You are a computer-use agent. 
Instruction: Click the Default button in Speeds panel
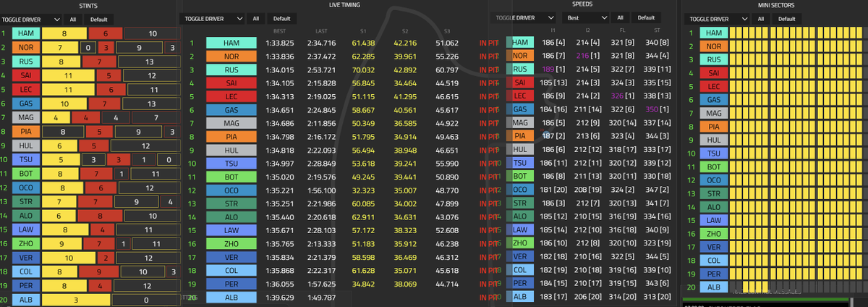coord(644,17)
